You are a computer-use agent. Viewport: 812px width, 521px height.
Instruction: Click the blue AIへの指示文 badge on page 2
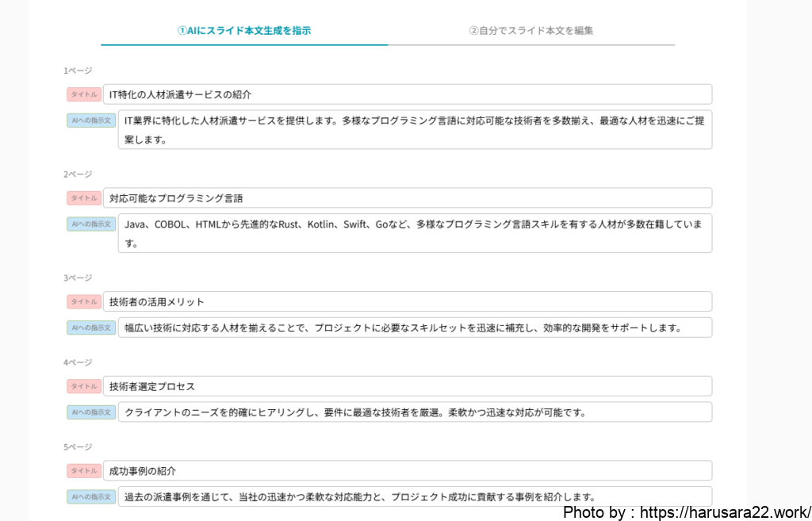coord(91,224)
